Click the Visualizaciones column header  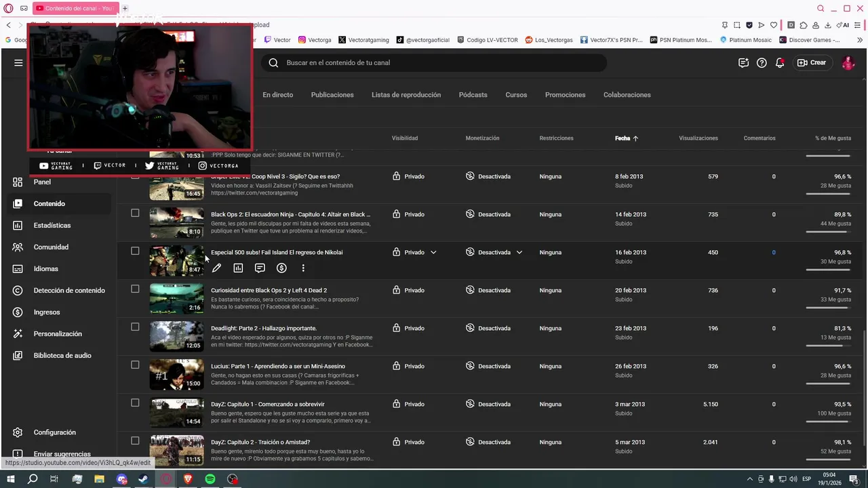698,138
